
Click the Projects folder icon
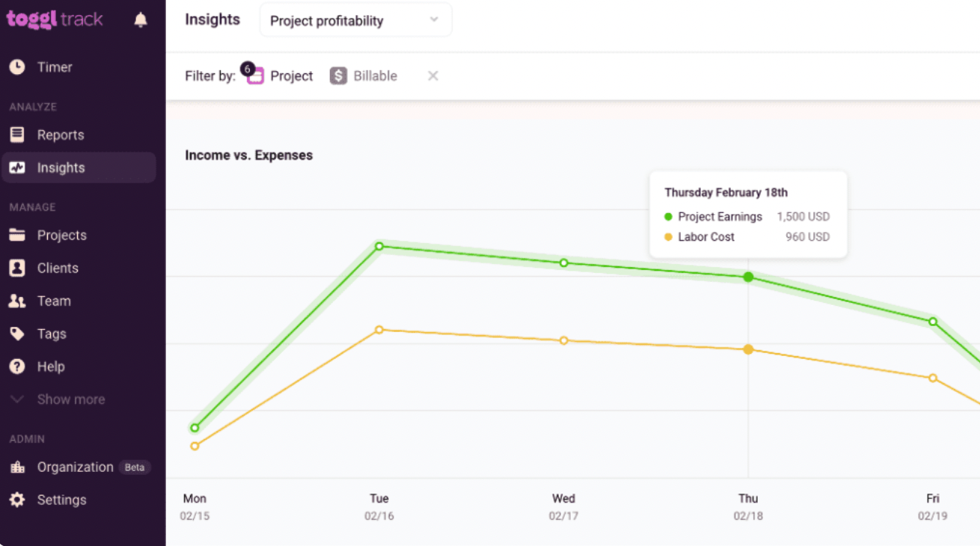[x=17, y=235]
